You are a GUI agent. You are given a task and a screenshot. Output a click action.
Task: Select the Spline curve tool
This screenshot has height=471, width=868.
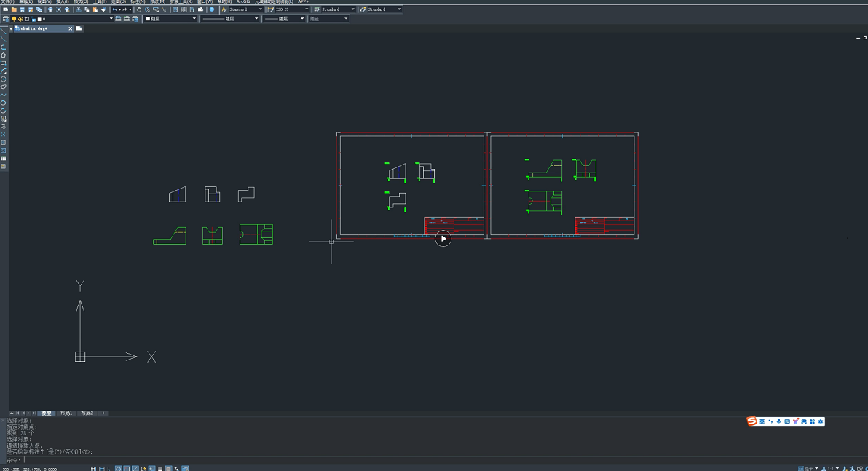click(4, 95)
